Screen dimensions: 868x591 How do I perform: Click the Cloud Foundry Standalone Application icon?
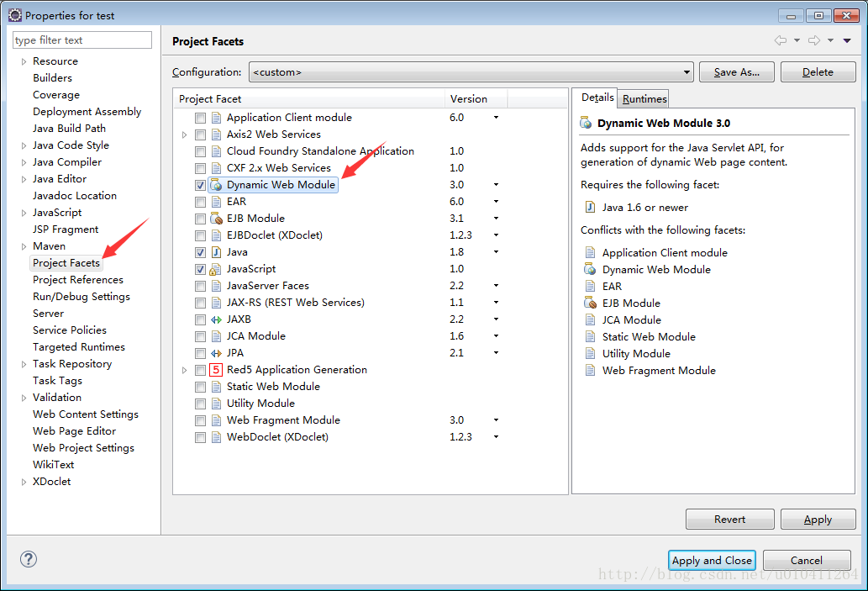click(216, 151)
